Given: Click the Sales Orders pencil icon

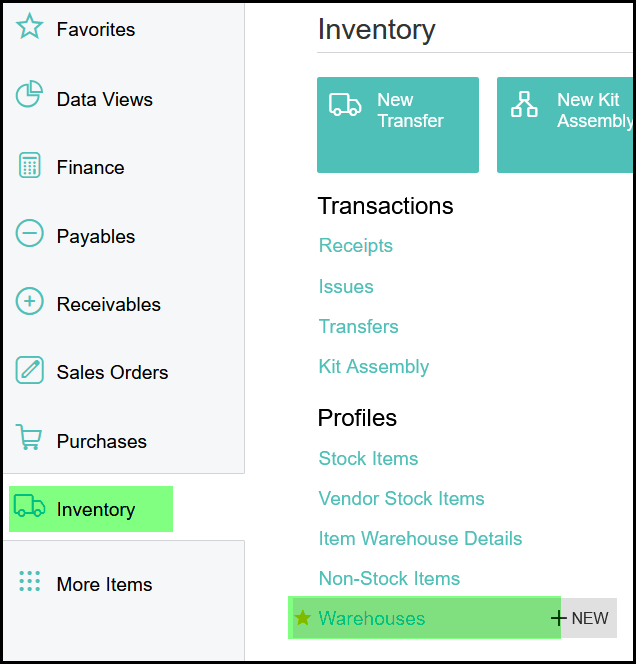Looking at the screenshot, I should pos(30,371).
